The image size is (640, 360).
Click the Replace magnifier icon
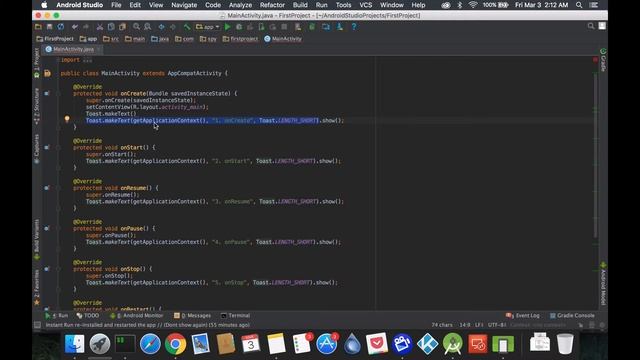(148, 27)
